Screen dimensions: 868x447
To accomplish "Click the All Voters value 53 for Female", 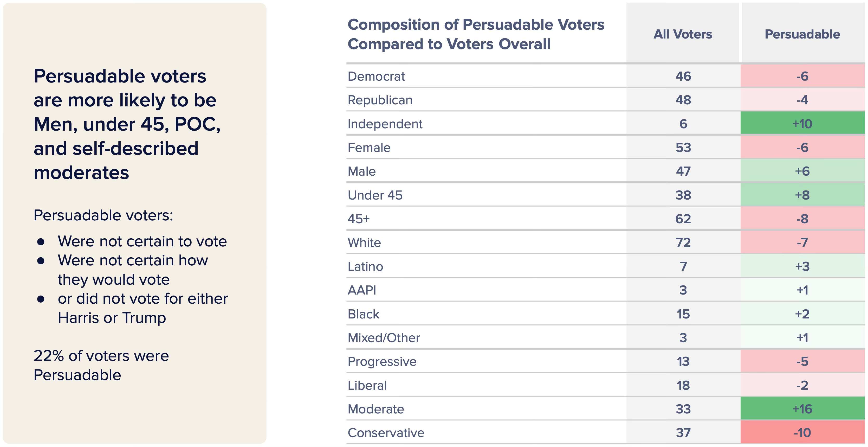I will pyautogui.click(x=683, y=148).
